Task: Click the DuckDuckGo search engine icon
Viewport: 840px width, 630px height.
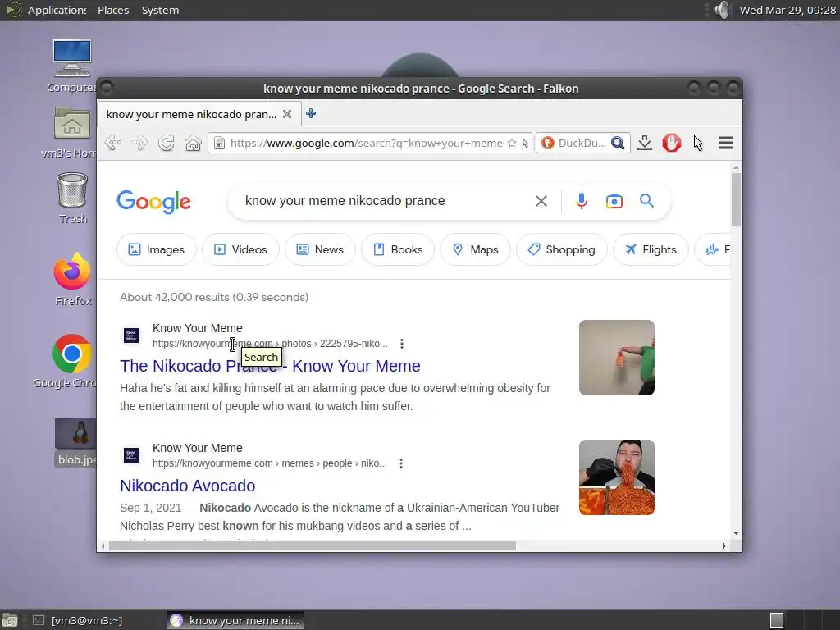Action: coord(547,143)
